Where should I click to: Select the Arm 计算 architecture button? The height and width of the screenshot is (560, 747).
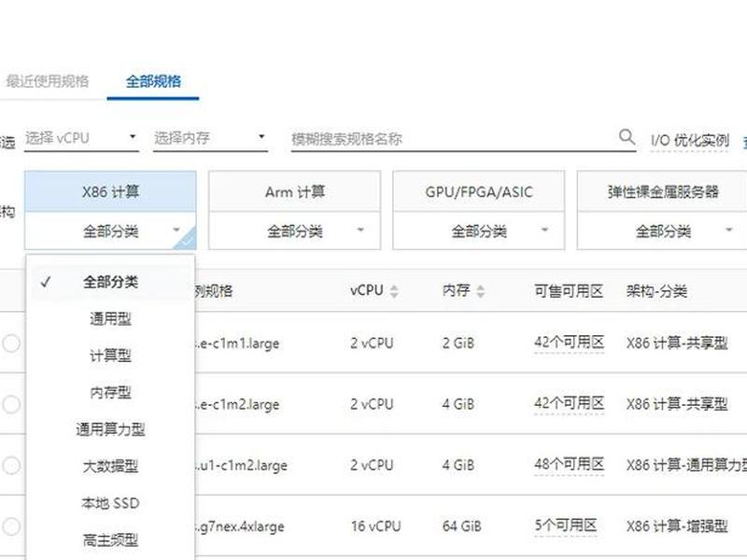click(294, 192)
